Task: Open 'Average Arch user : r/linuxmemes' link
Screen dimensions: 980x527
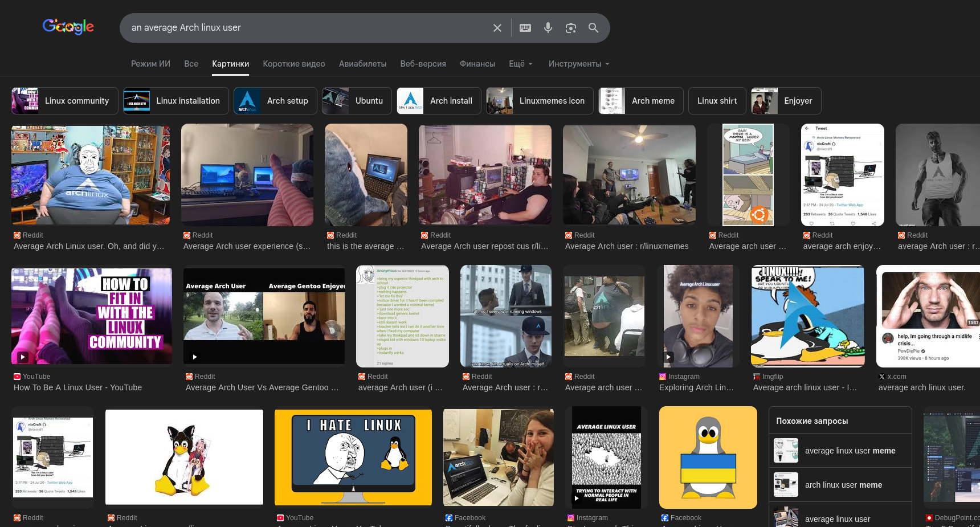Action: point(627,246)
